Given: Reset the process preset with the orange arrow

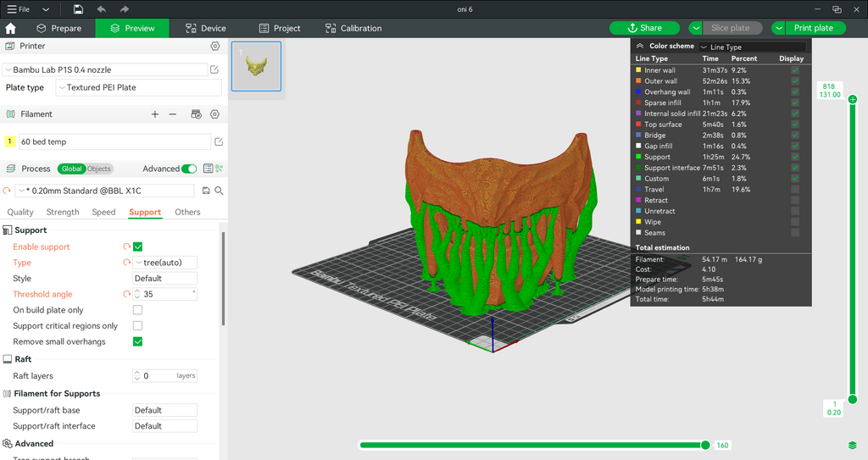Looking at the screenshot, I should pos(7,191).
